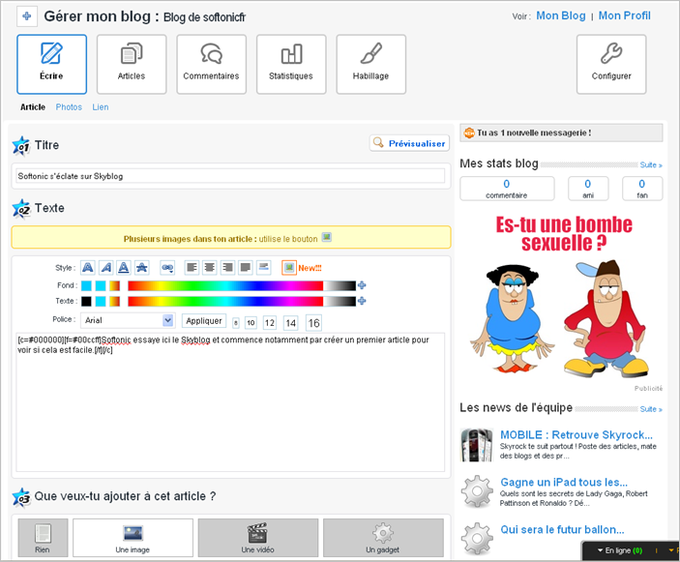Viewport: 680px width, 562px height.
Task: Open Gagne un iPad tous les news
Action: tap(564, 482)
